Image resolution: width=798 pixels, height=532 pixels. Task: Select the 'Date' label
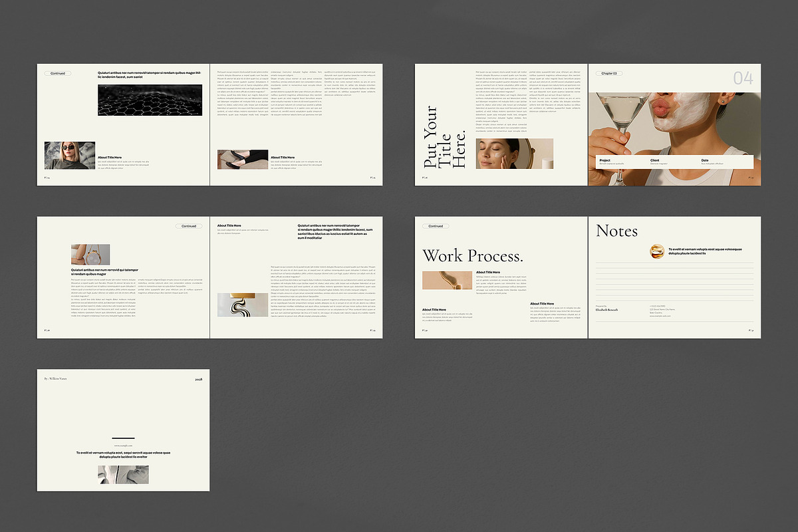[705, 160]
